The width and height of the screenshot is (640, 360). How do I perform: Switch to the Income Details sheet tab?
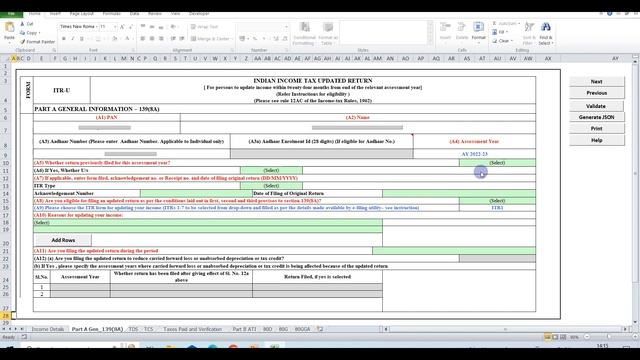pos(48,329)
